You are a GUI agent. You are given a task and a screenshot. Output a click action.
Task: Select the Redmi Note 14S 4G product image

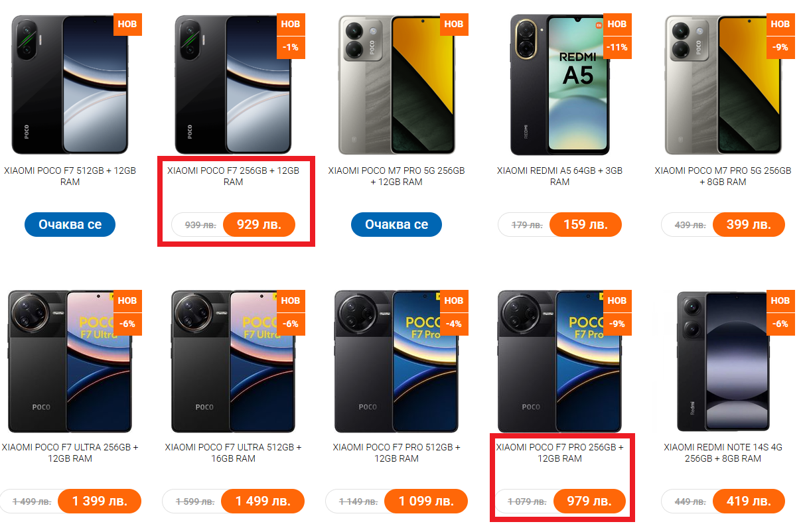pos(723,362)
